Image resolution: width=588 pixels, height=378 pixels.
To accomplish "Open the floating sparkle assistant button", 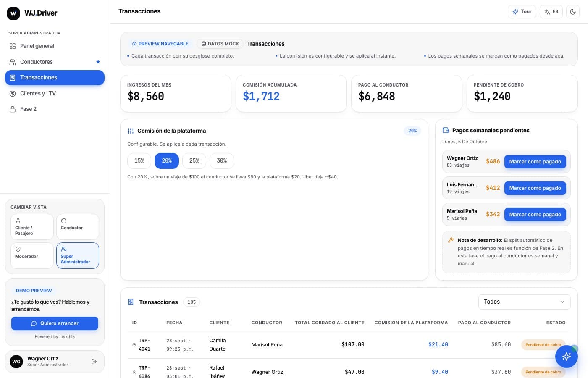I will 566,357.
